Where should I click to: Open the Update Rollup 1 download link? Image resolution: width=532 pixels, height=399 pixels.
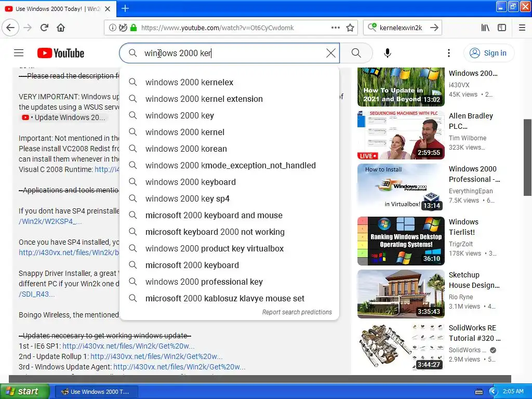tap(156, 356)
